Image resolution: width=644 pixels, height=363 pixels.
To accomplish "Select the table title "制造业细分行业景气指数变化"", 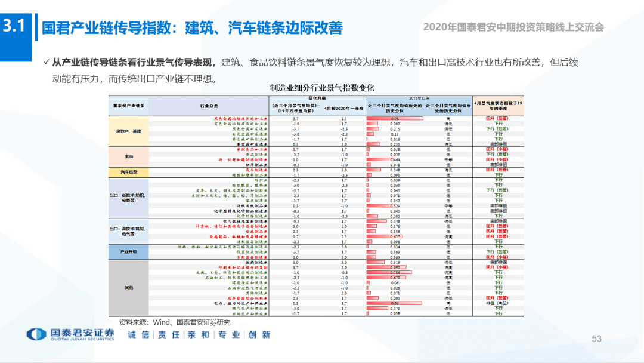I will [x=322, y=88].
